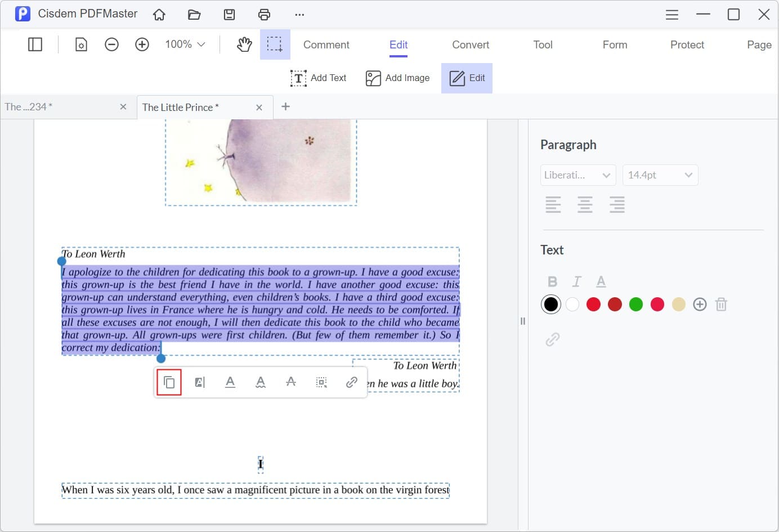The image size is (779, 532).
Task: Zoom in with the plus icon
Action: tap(142, 44)
